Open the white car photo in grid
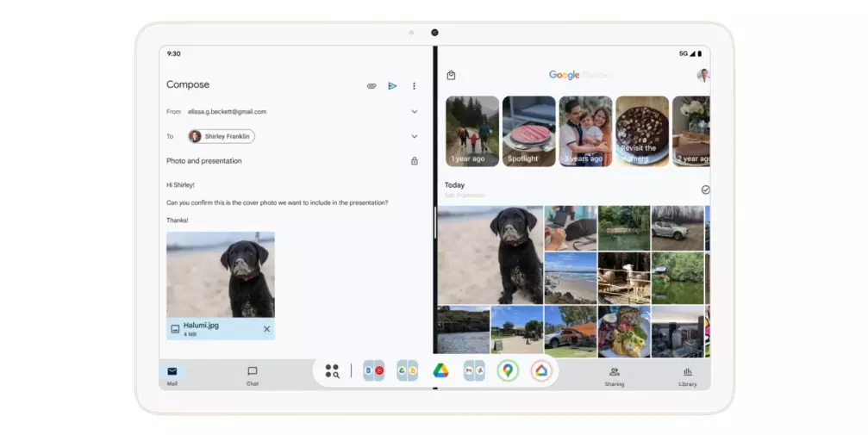This screenshot has height=435, width=868. click(x=678, y=228)
